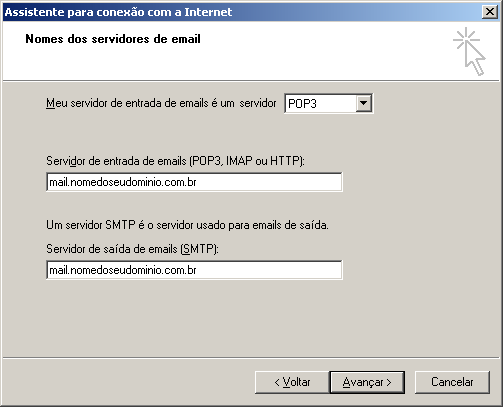503x407 pixels.
Task: Click the wizard cursor icon in the header
Action: coord(469,51)
